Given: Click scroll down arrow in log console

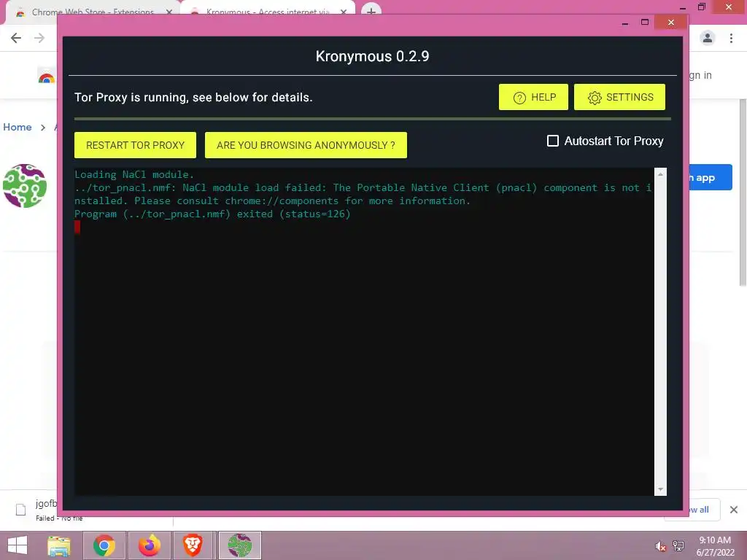Looking at the screenshot, I should (x=660, y=489).
